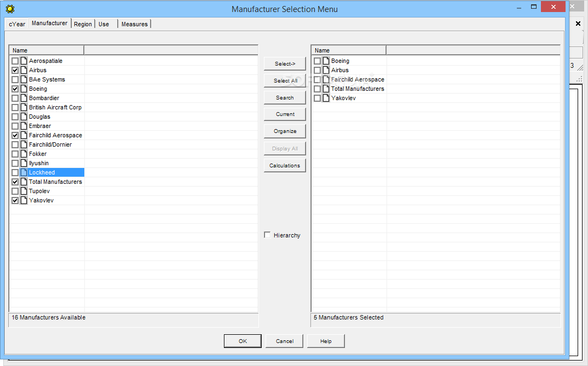
Task: Check the Bombardier checkbox
Action: pyautogui.click(x=15, y=98)
